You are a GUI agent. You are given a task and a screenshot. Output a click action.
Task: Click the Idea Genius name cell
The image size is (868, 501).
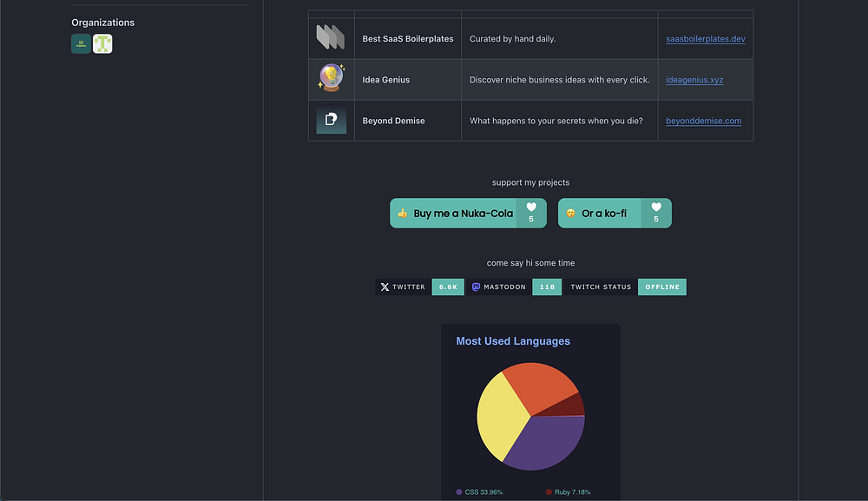tap(407, 80)
